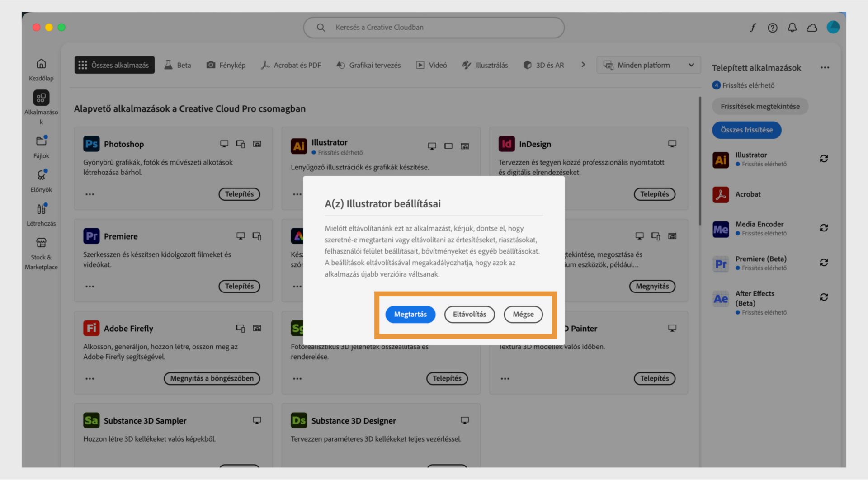Click Telepítés button for Photoshop

coord(239,194)
